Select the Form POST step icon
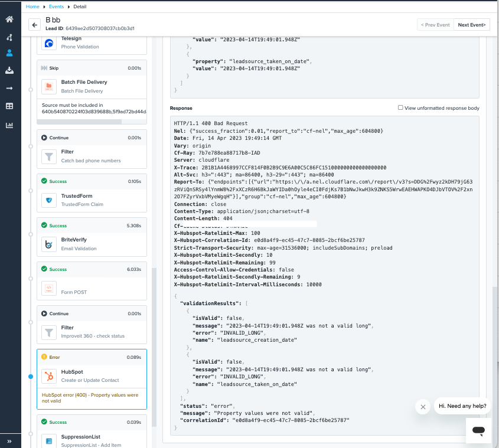This screenshot has width=499, height=448. [49, 288]
